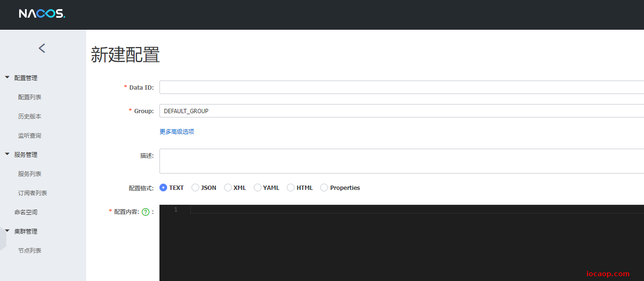Select the YAML format radio button
This screenshot has height=281, width=644.
click(x=258, y=187)
